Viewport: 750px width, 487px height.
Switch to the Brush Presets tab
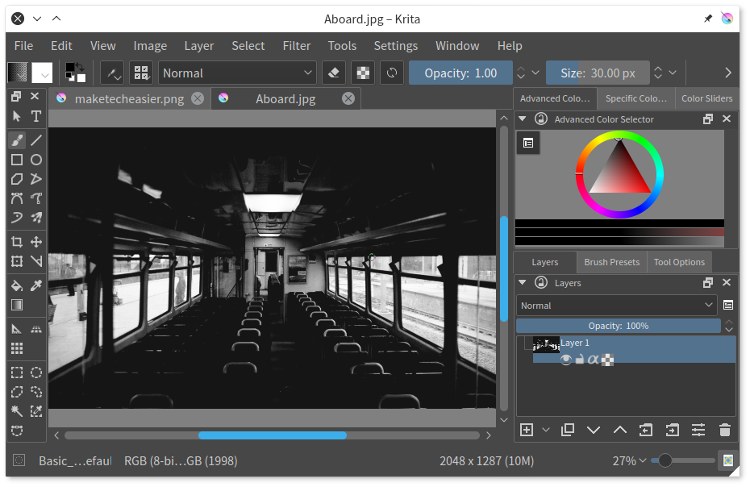pyautogui.click(x=611, y=262)
